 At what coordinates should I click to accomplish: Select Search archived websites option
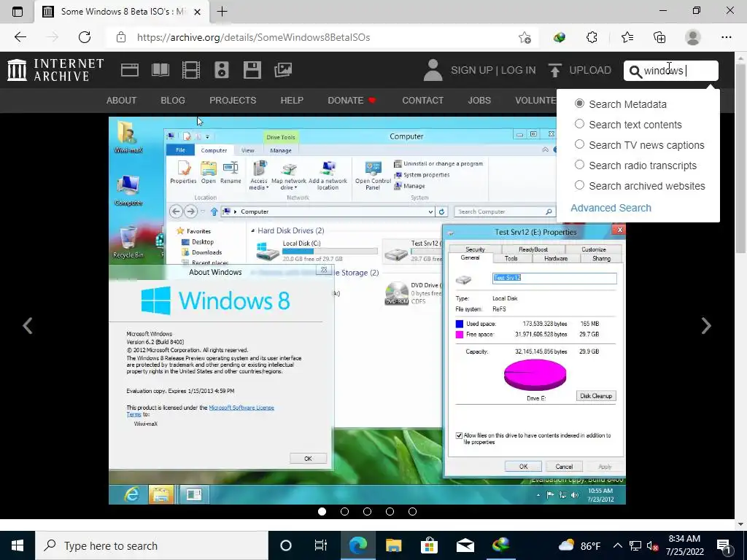[579, 186]
